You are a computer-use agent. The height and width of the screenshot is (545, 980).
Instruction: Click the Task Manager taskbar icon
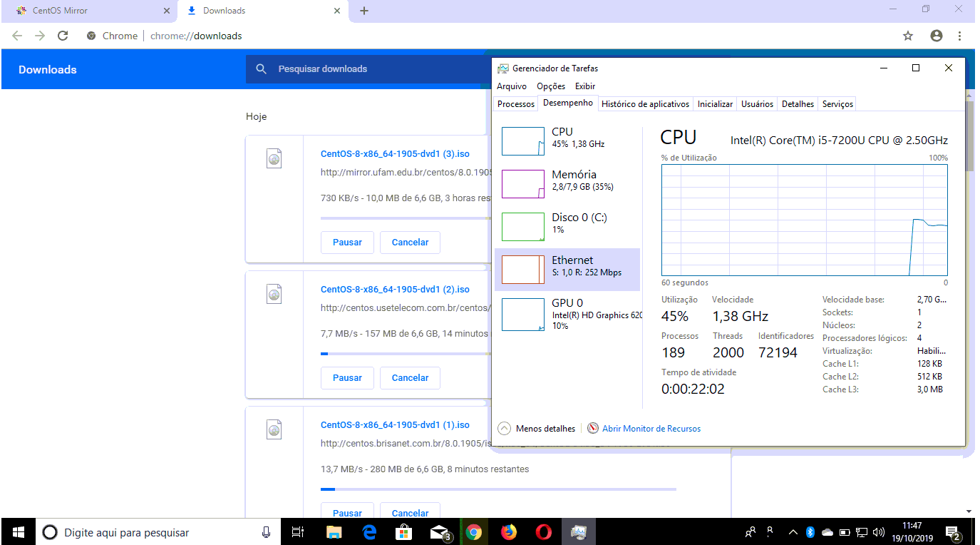tap(579, 532)
